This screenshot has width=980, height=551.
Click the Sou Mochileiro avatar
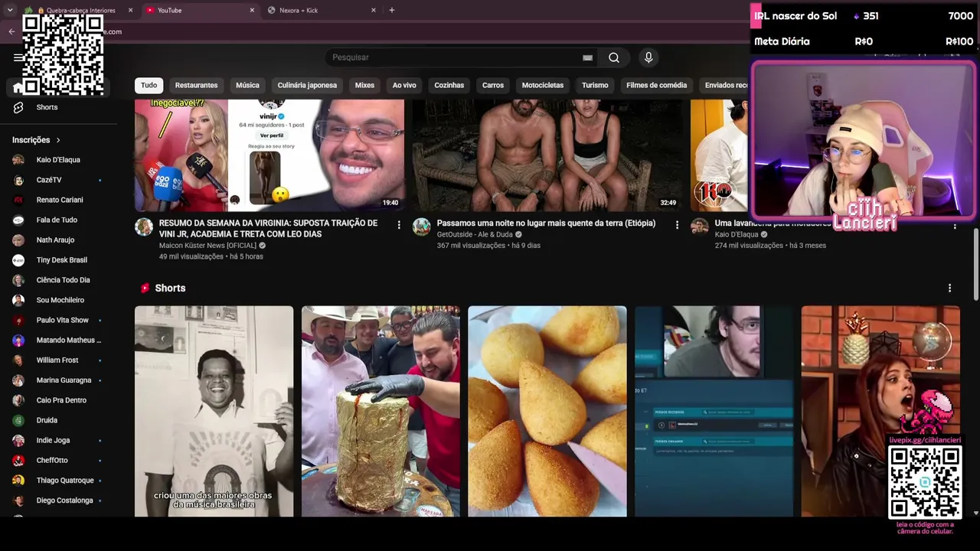click(18, 300)
